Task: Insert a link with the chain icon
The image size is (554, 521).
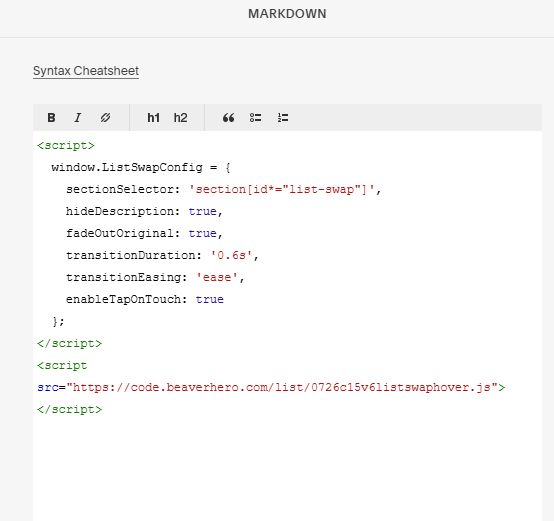Action: click(105, 118)
